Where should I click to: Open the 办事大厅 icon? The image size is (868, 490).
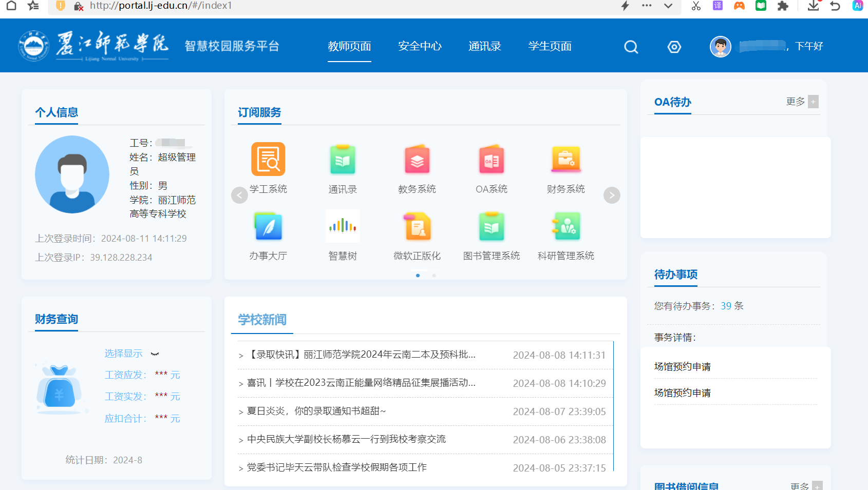tap(268, 227)
